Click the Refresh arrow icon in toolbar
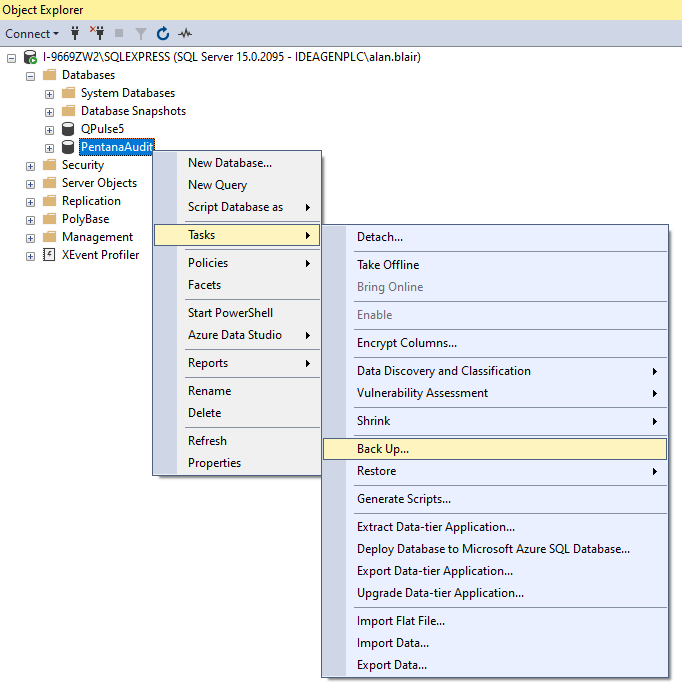The height and width of the screenshot is (692, 682). coord(163,33)
